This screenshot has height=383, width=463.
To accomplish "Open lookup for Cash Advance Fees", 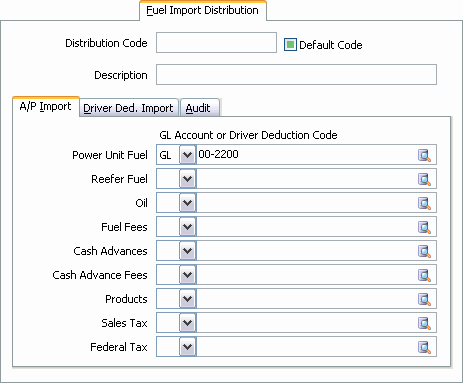I will [x=424, y=275].
